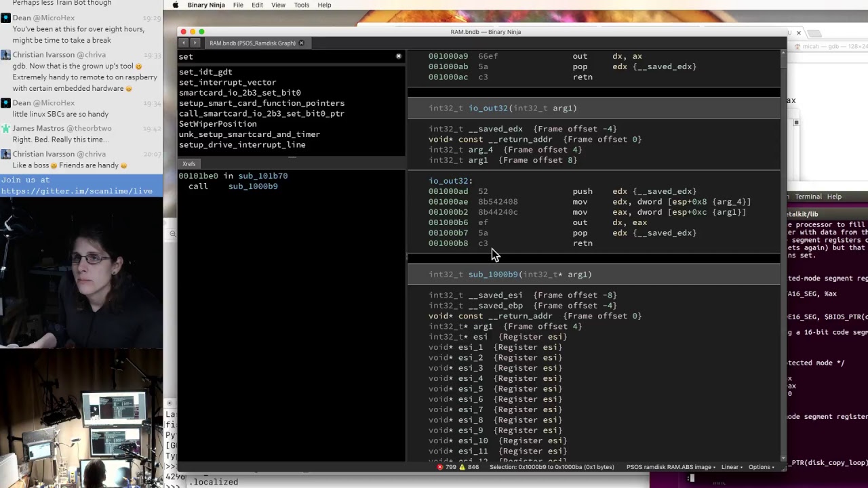868x488 pixels.
Task: Click the symbol search input field
Action: pos(286,56)
